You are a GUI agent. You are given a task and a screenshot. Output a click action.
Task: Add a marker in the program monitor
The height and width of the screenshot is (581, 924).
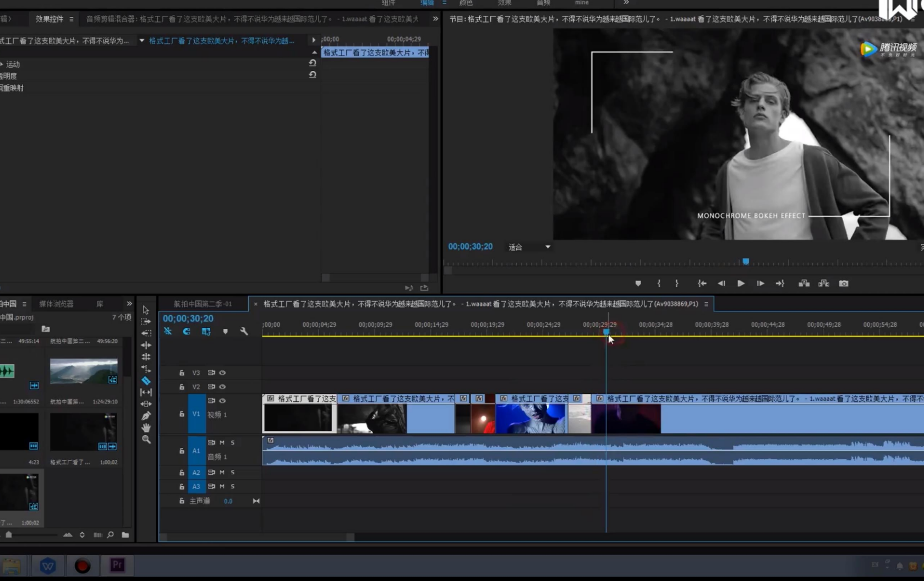click(x=638, y=283)
